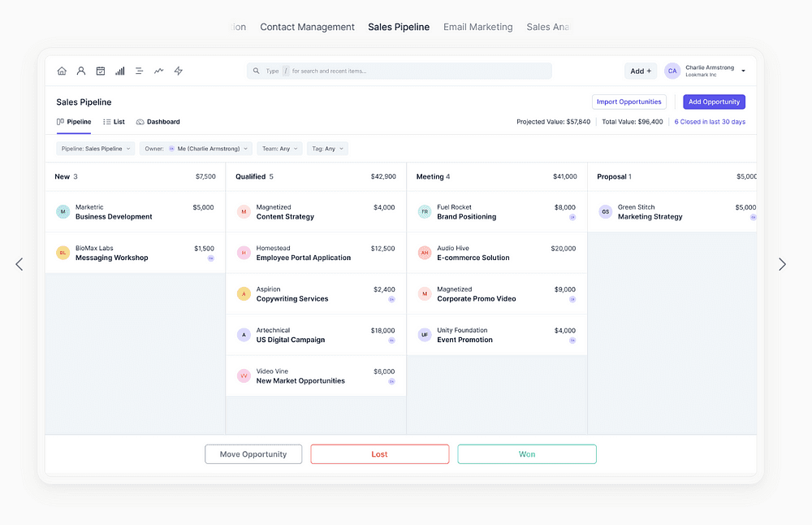Viewport: 812px width, 525px height.
Task: Click BioMax Labs BL avatar
Action: pos(63,253)
